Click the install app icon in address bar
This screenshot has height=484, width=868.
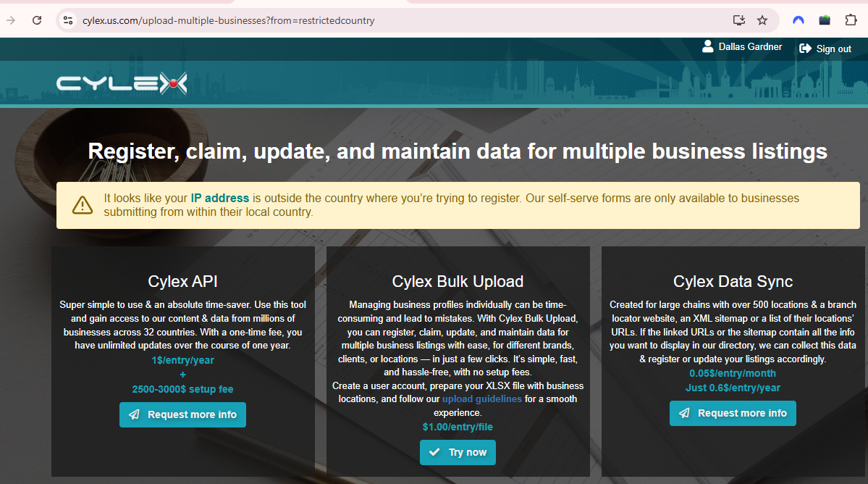(739, 20)
